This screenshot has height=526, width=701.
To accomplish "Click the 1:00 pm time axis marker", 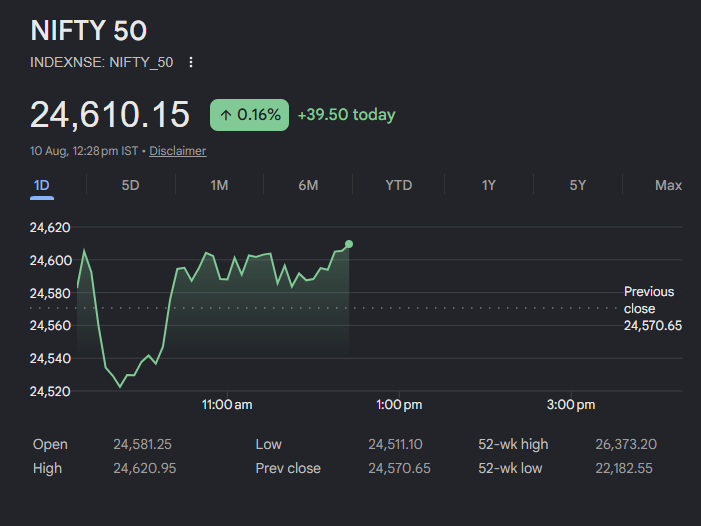I will click(x=399, y=405).
